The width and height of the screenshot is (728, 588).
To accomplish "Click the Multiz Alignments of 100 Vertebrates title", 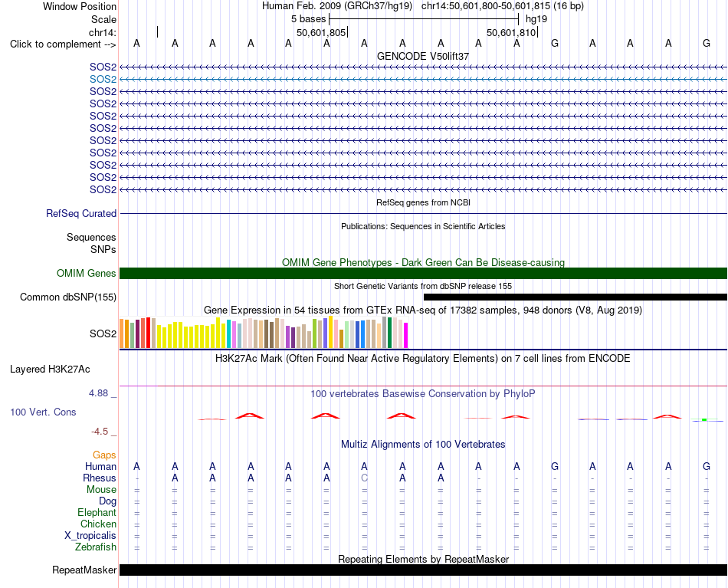I will pyautogui.click(x=423, y=444).
